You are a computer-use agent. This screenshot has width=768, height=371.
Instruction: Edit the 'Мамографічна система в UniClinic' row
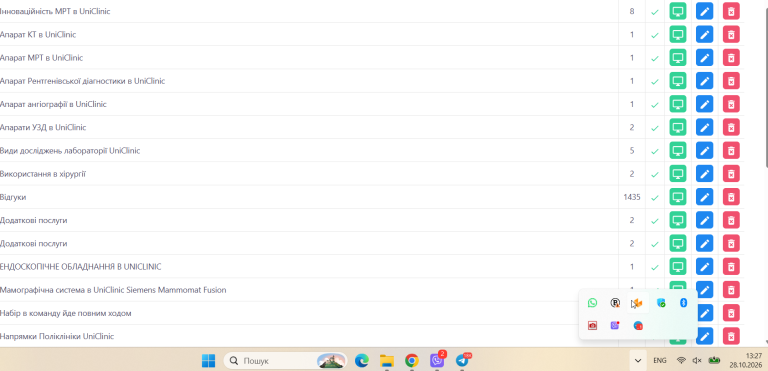pos(704,290)
